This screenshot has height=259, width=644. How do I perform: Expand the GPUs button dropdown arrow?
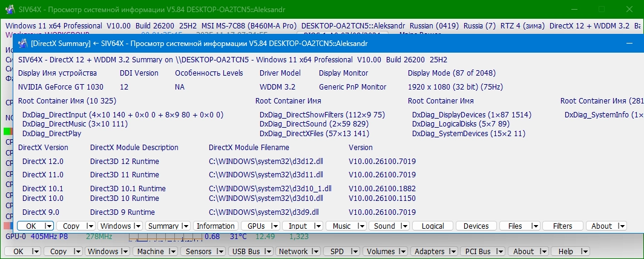tap(275, 226)
